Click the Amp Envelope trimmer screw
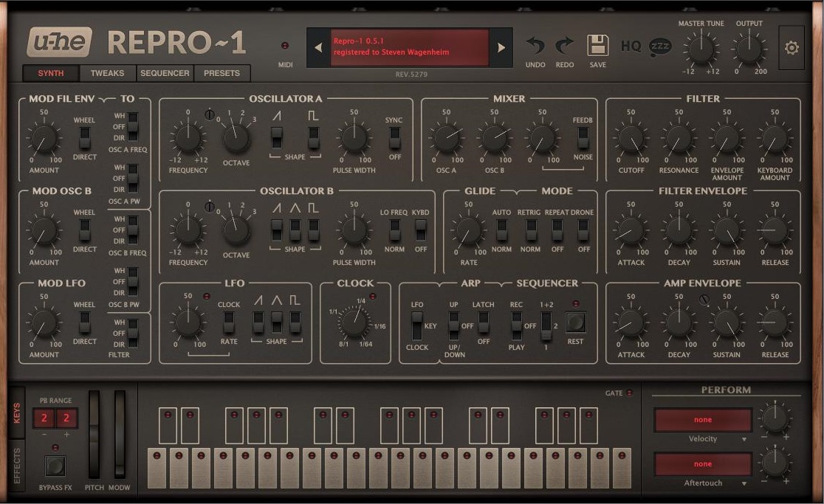Viewport: 824px width, 504px height. point(704,300)
